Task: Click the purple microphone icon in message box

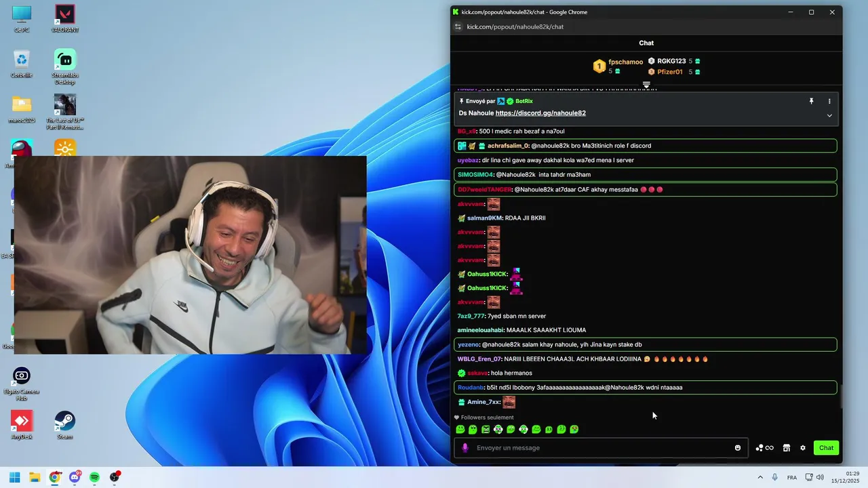Action: [x=465, y=448]
